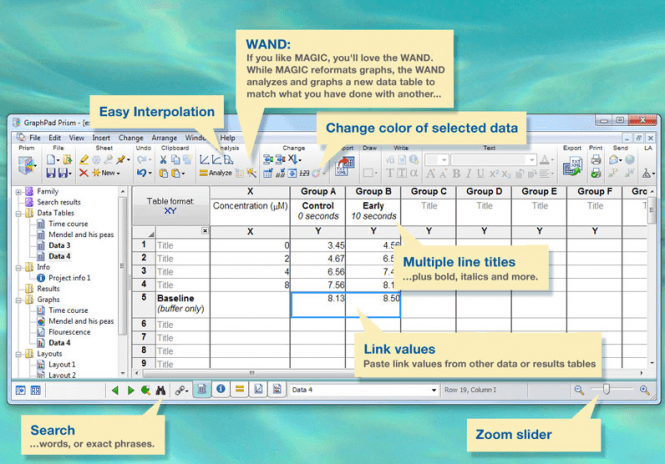Click the Analyze button
Screen dimensions: 665x464
(x=216, y=173)
